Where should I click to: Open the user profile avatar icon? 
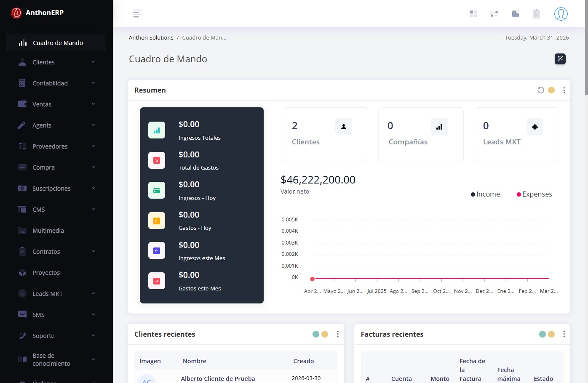coord(561,14)
